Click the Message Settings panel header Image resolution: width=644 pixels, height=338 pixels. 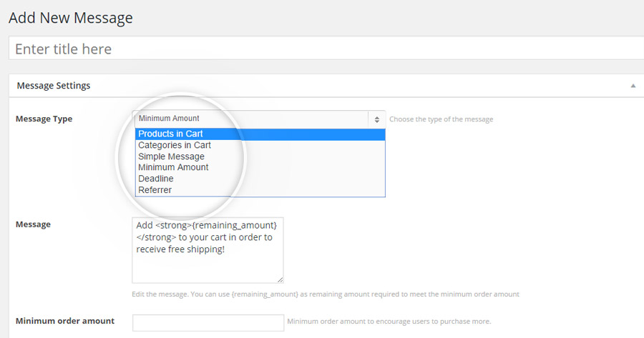pos(326,86)
